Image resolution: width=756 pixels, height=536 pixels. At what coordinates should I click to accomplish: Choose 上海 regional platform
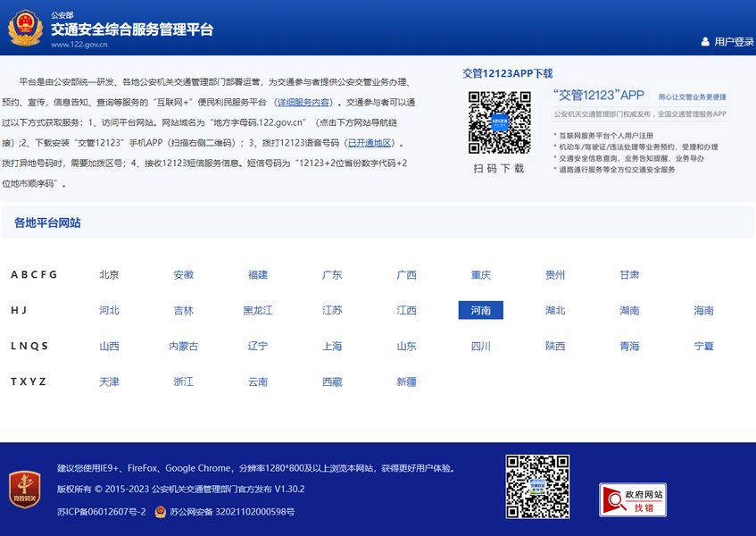332,346
